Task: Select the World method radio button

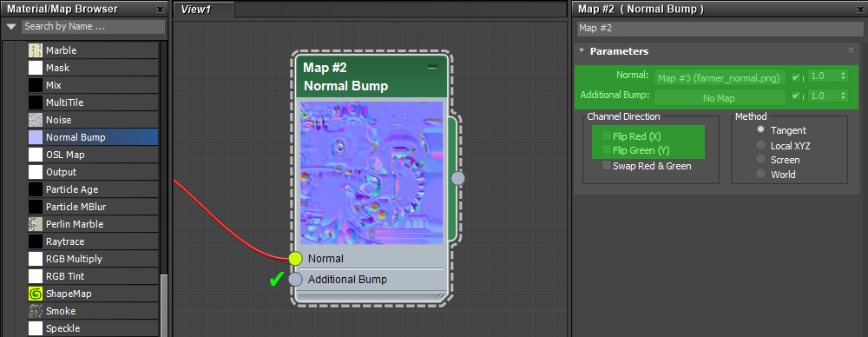Action: [x=761, y=174]
